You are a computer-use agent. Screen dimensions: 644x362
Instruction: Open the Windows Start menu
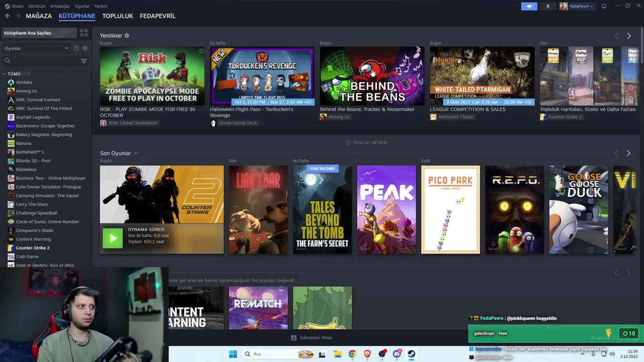pyautogui.click(x=232, y=354)
